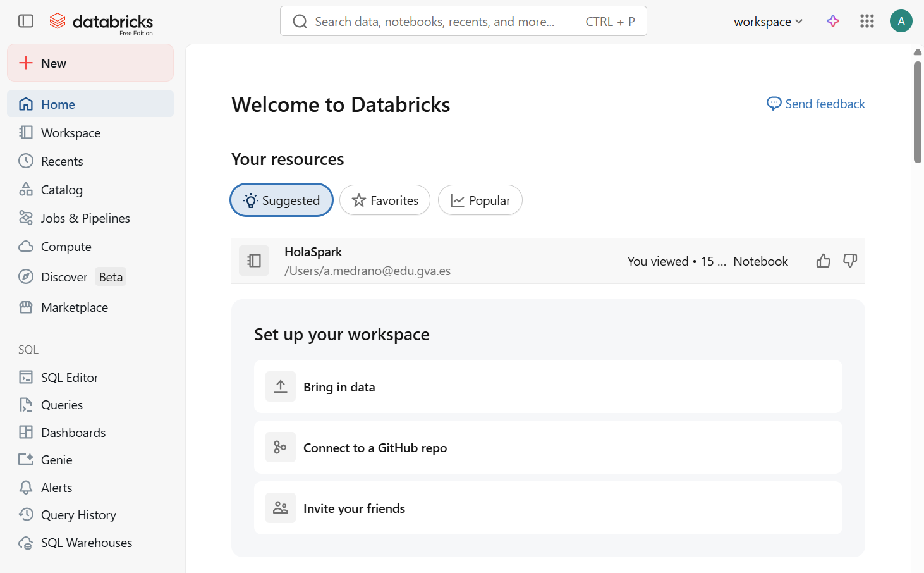
Task: Click the Beta badge next to Discover
Action: (111, 276)
